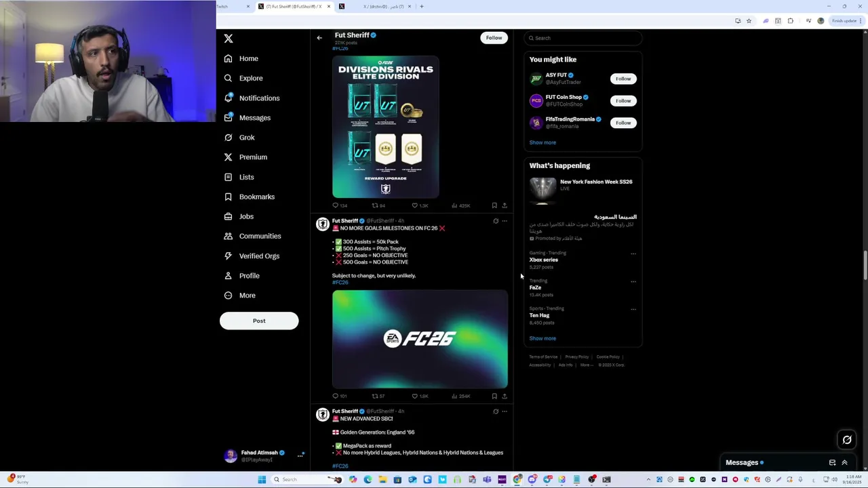The image size is (868, 488).
Task: Open more options on Goals Milestones post
Action: tap(505, 221)
